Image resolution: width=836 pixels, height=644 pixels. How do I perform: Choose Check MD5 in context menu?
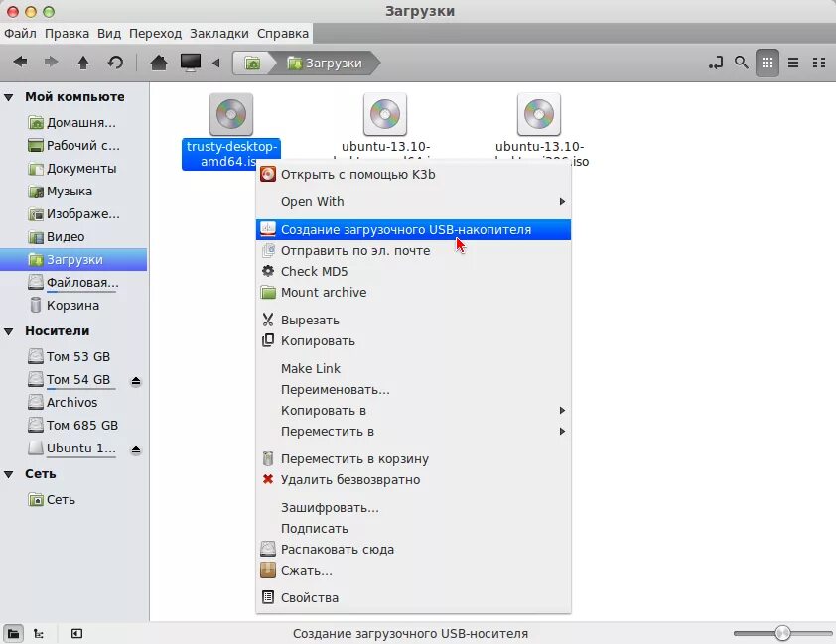tap(413, 271)
